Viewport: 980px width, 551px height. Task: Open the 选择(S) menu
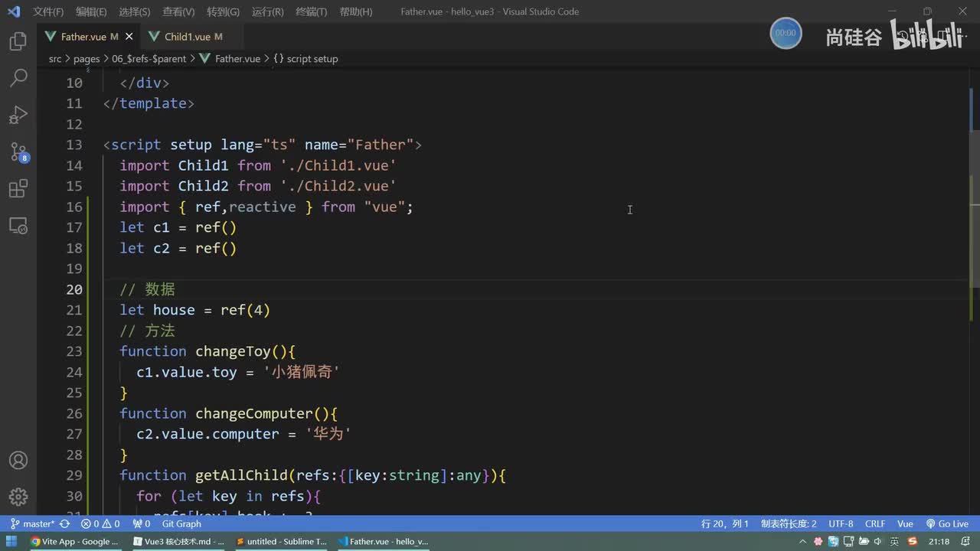135,11
